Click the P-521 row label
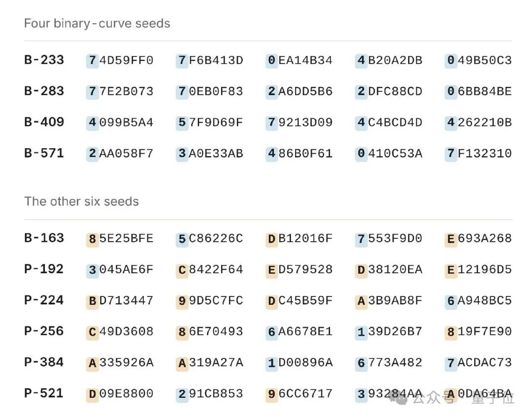 point(44,393)
